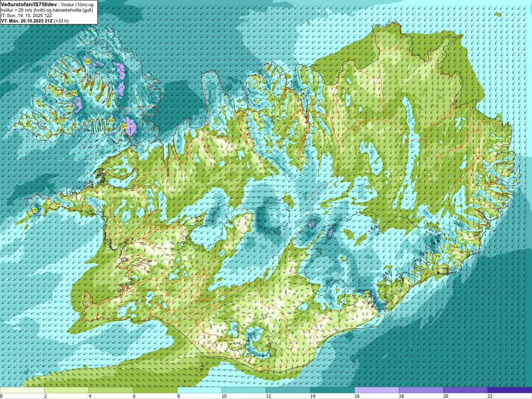Click the legend scale label 4

coord(90,396)
